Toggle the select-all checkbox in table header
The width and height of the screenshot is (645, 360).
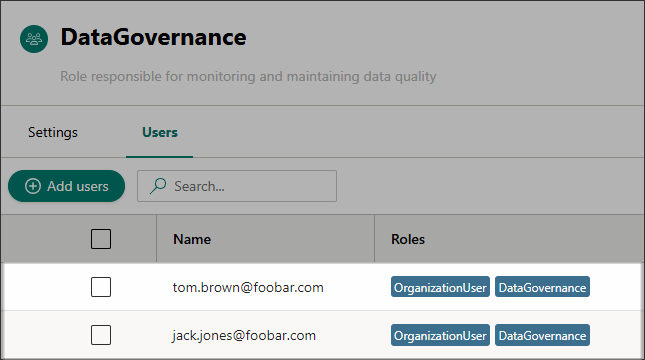[101, 239]
